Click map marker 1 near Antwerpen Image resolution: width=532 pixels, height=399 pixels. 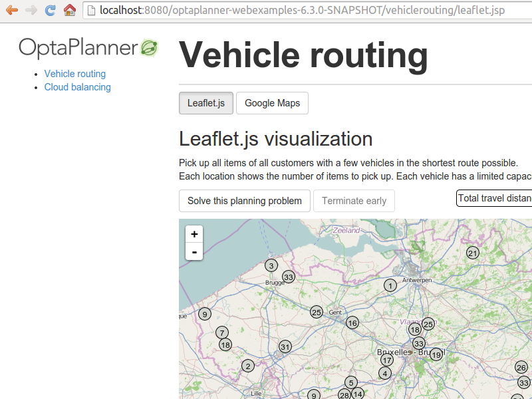click(390, 285)
